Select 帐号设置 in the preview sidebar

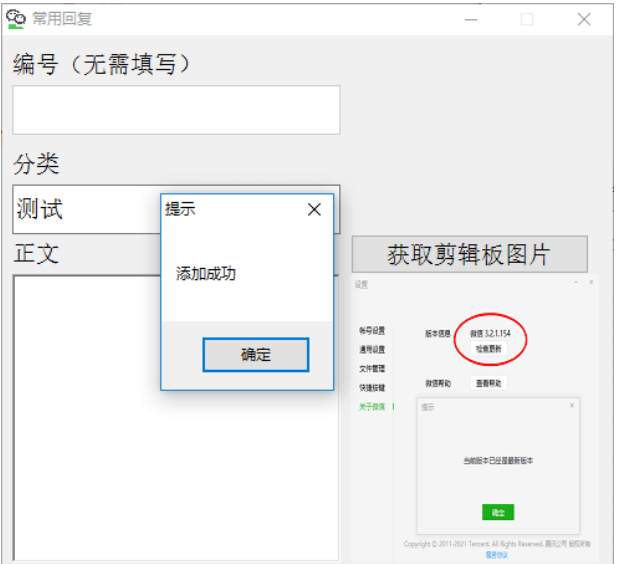click(372, 331)
